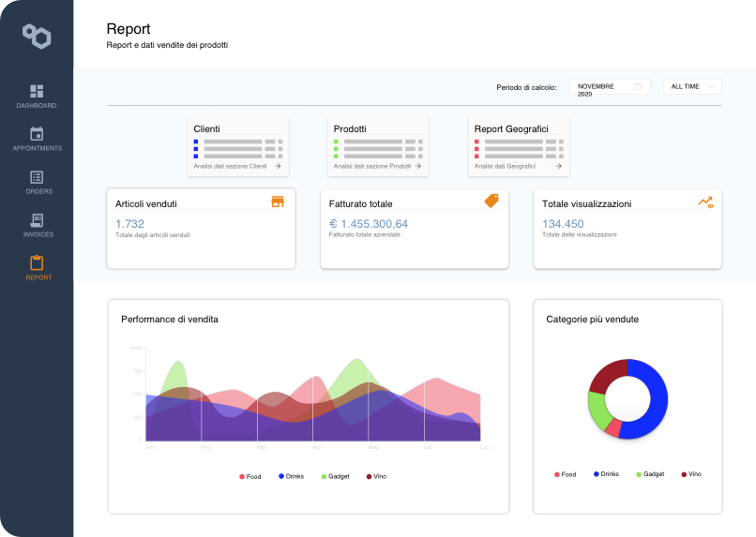Open the Appointments calendar icon
This screenshot has height=537, width=756.
click(x=37, y=133)
